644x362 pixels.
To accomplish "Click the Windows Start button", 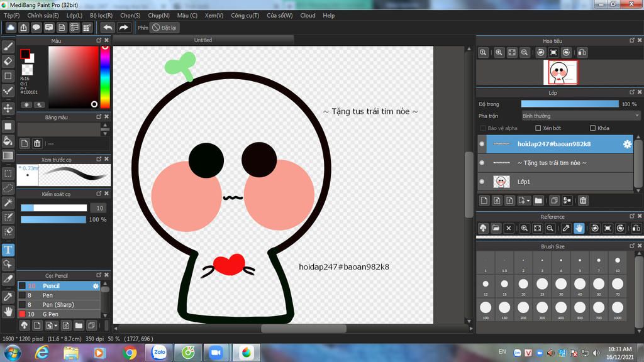I will pyautogui.click(x=12, y=353).
